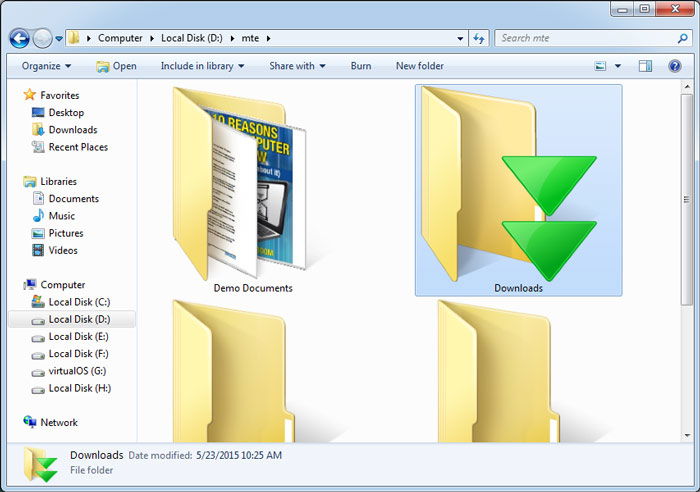Click inside the Search mte field

coord(585,38)
